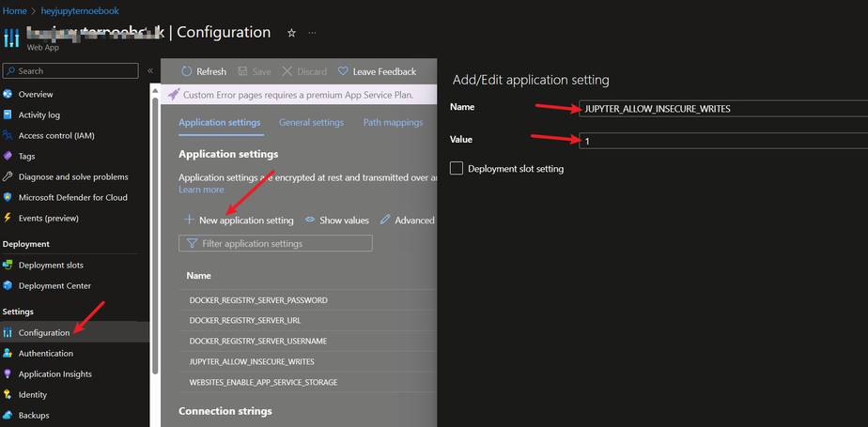
Task: Open the Backups cloud icon
Action: (8, 416)
